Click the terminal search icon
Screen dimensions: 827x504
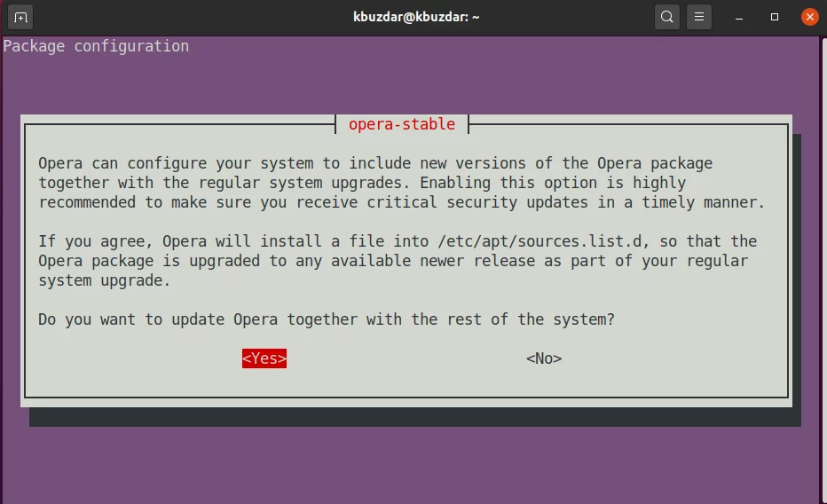click(x=666, y=18)
